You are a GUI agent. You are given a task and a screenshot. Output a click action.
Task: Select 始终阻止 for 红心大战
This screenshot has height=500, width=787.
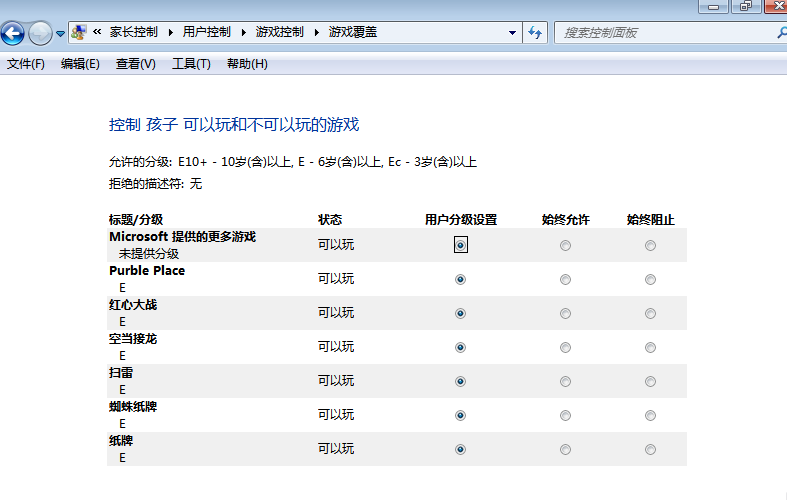650,313
